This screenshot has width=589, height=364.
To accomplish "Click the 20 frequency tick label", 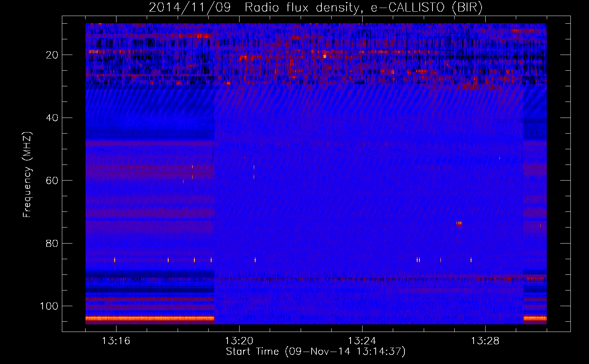I will [52, 55].
